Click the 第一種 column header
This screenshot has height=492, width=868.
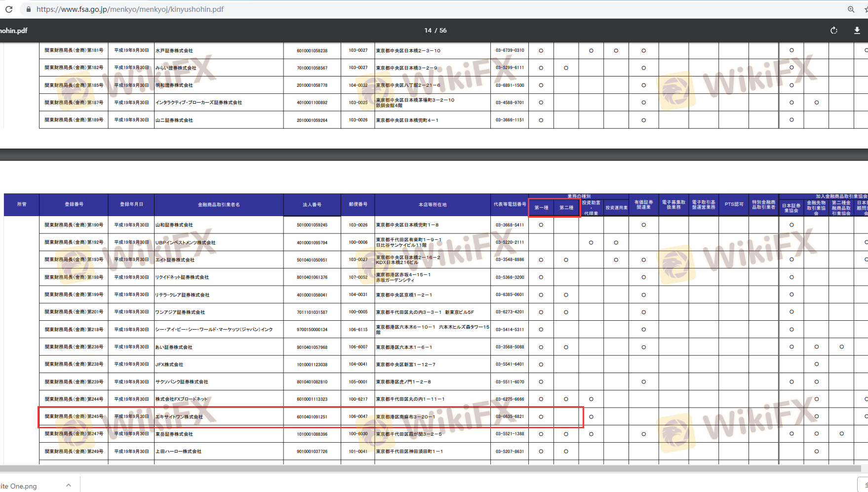pos(541,208)
